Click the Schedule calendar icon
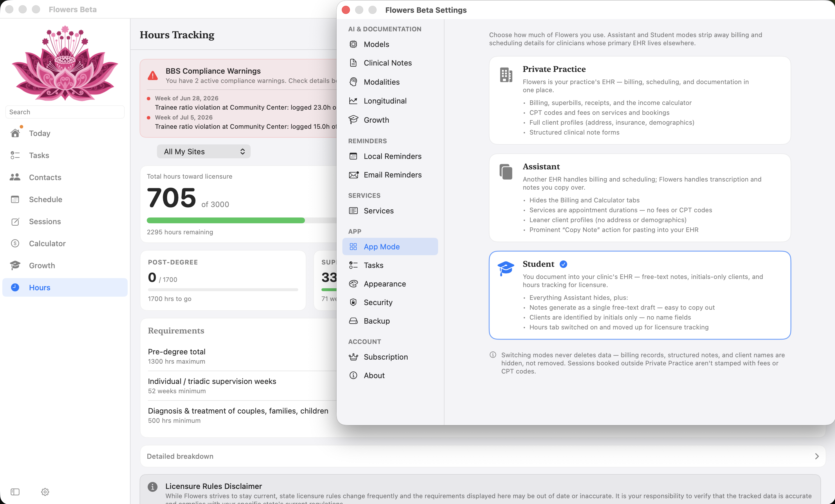This screenshot has width=835, height=504. click(15, 199)
